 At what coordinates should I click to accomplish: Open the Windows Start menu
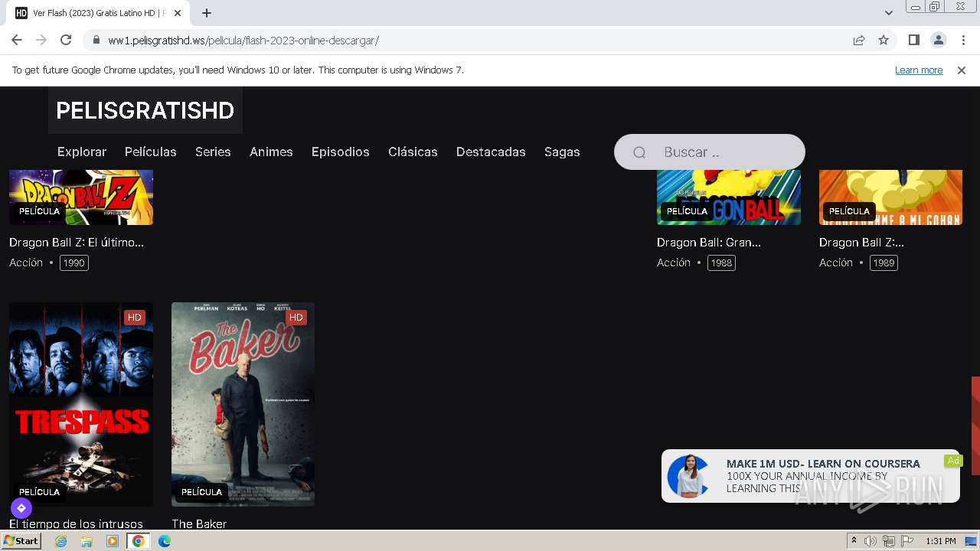click(x=21, y=541)
